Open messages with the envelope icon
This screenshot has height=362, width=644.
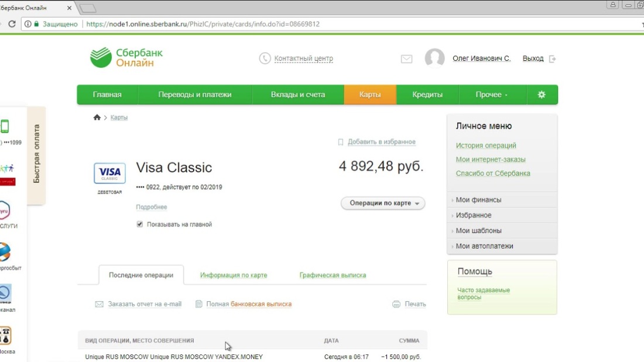(406, 58)
